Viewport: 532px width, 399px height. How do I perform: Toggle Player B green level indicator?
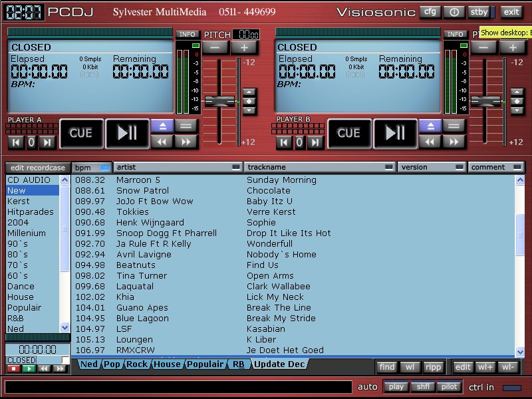tap(464, 45)
